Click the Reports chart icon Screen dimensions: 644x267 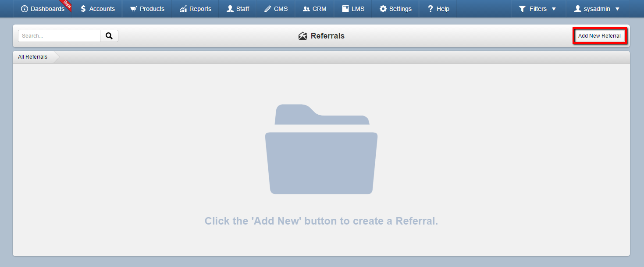tap(183, 9)
